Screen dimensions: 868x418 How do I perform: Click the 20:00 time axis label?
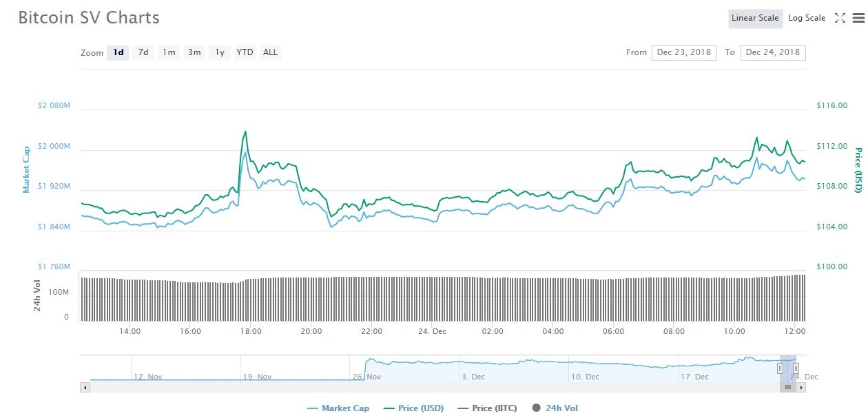(x=311, y=331)
